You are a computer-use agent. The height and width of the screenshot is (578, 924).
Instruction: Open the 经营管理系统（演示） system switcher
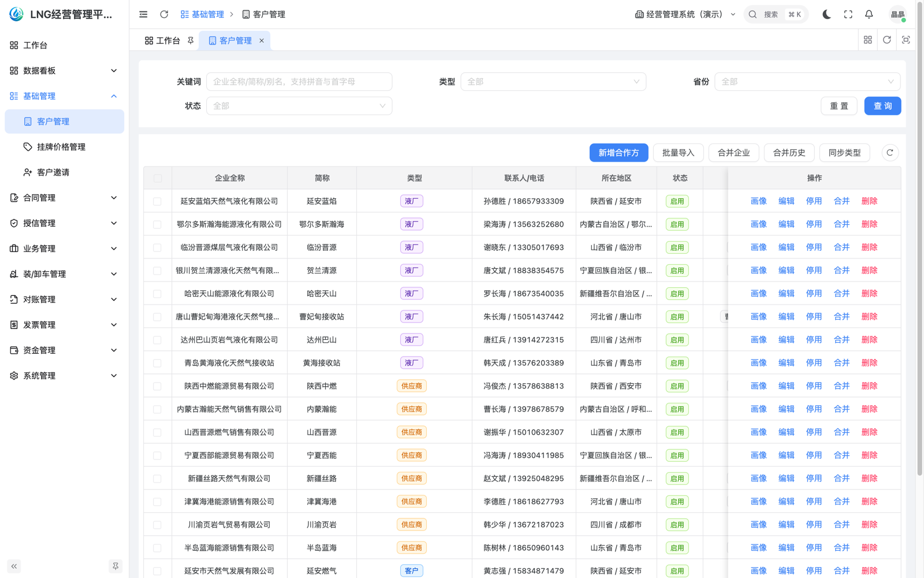(685, 14)
